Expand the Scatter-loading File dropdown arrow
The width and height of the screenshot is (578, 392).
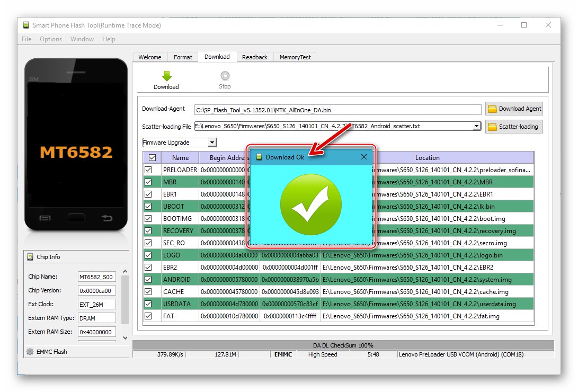pos(476,126)
